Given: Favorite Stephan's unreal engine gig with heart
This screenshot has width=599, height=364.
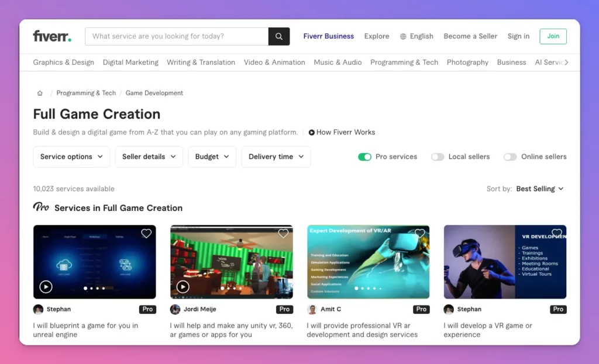Looking at the screenshot, I should (146, 234).
